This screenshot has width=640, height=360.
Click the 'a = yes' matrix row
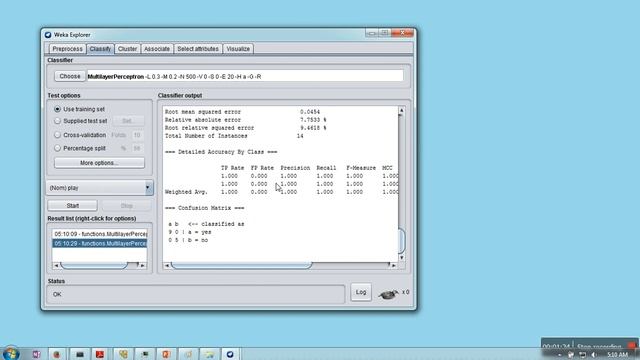point(190,232)
